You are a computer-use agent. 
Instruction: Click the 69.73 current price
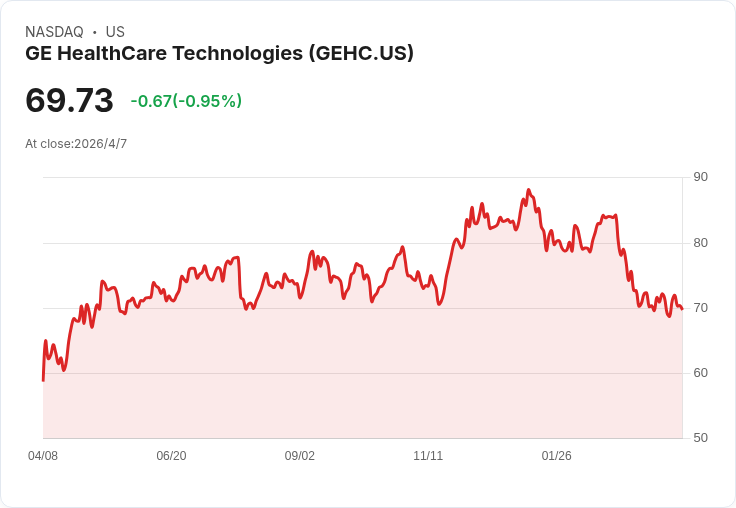coord(69,101)
